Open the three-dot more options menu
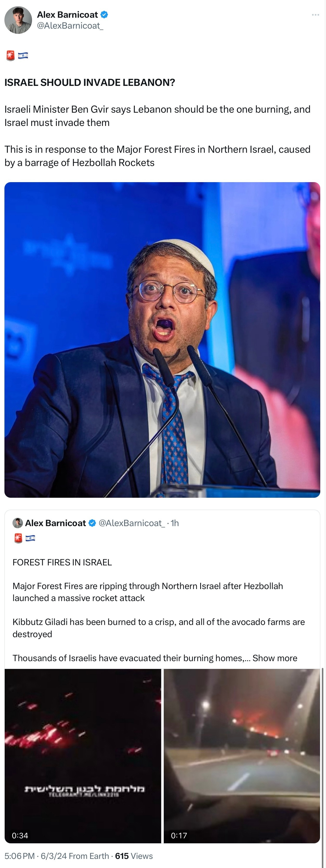Screen dimensions: 326x868 click(x=315, y=15)
